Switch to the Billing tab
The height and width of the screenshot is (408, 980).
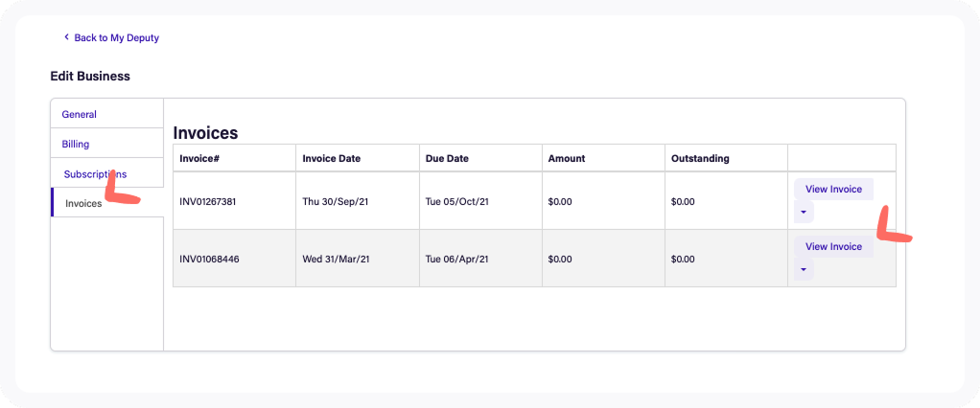coord(76,144)
